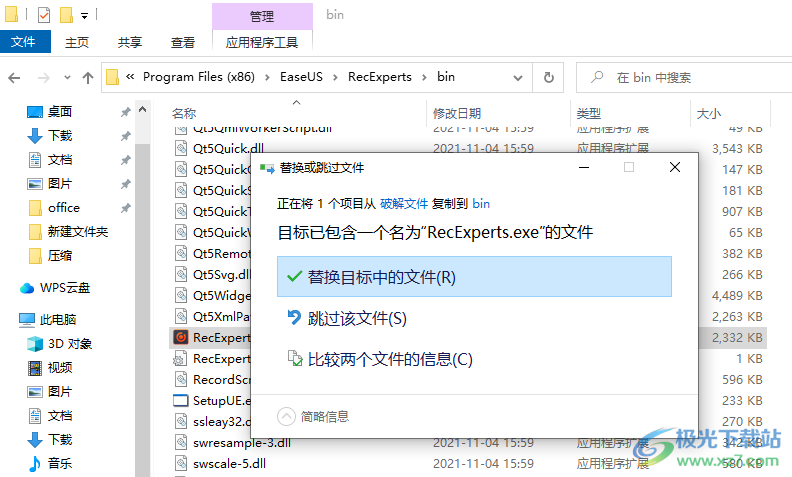Open the quick access toolbar customize dropdown

click(84, 16)
